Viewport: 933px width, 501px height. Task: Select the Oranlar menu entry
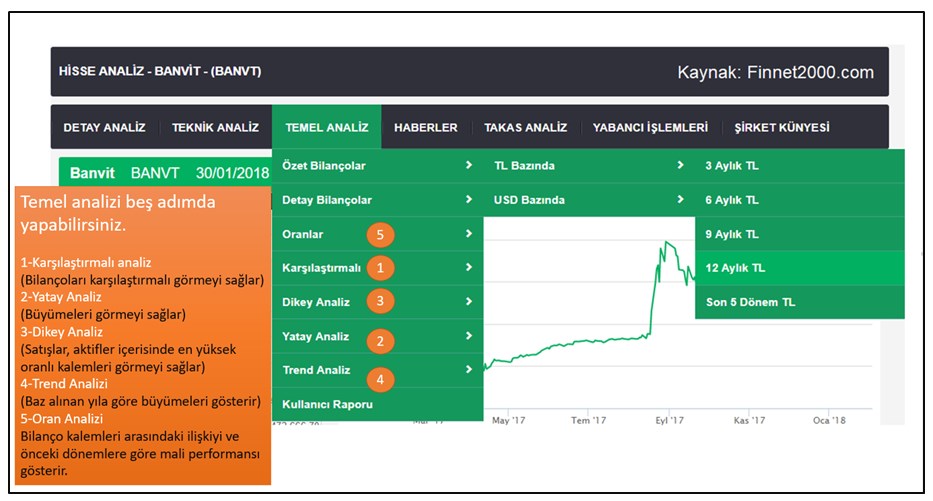378,234
